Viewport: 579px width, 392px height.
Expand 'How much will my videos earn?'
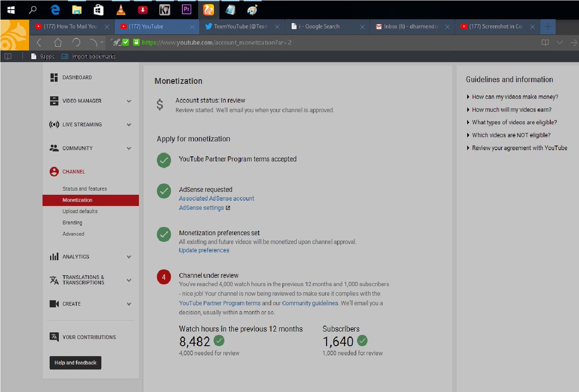[x=511, y=110]
